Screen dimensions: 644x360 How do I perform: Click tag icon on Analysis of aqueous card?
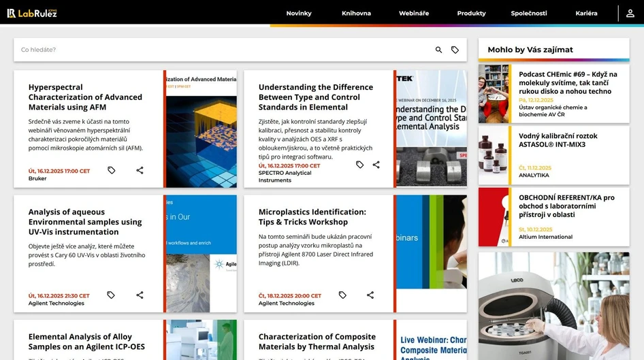pyautogui.click(x=111, y=295)
